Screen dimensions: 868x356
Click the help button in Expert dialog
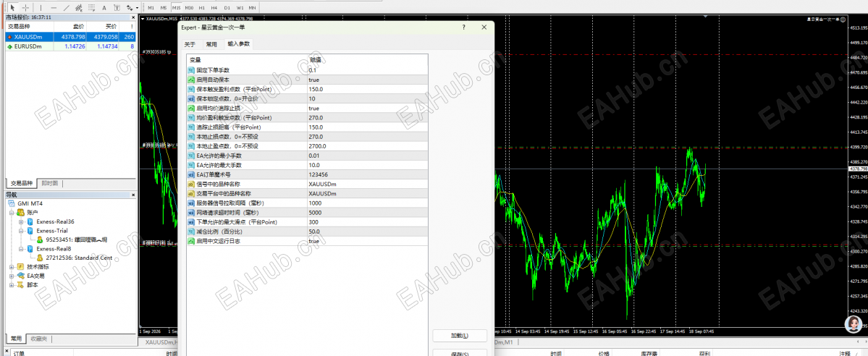463,27
